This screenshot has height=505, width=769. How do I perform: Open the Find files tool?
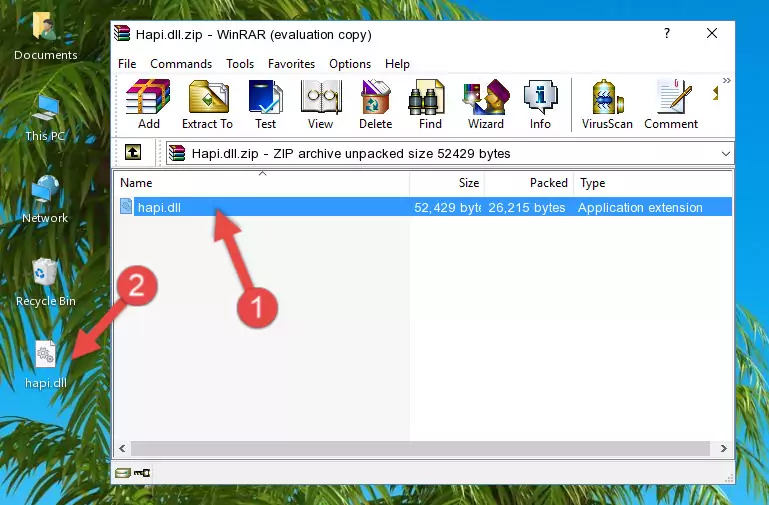click(x=430, y=104)
